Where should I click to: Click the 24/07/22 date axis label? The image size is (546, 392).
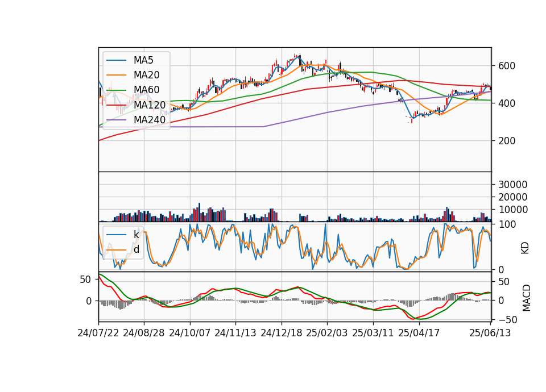click(98, 333)
